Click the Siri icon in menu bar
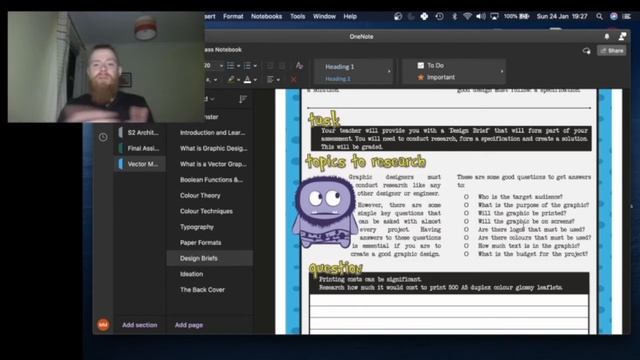 click(613, 17)
